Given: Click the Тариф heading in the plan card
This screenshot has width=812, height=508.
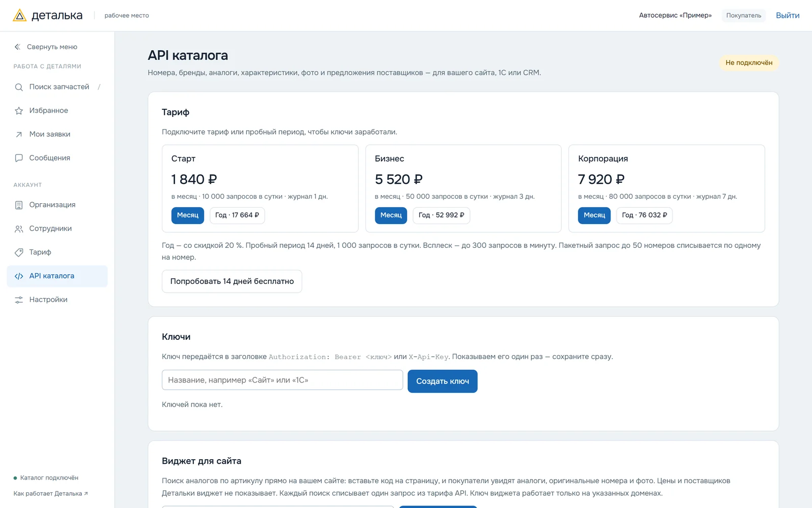Looking at the screenshot, I should pos(176,112).
